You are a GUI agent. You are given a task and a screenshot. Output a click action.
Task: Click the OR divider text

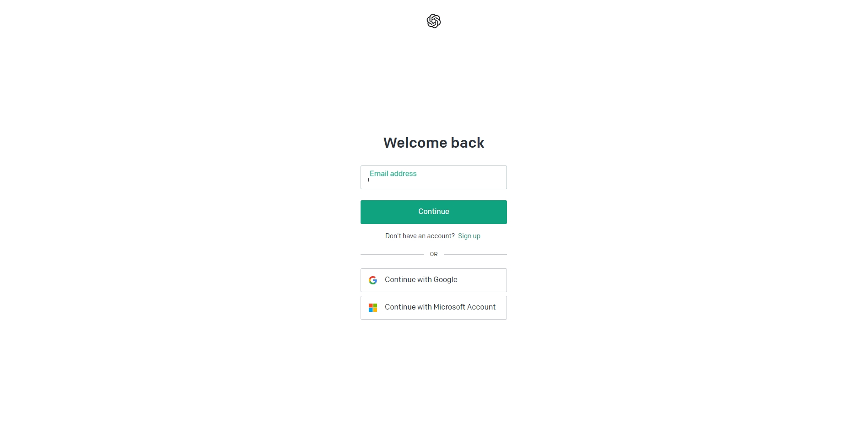coord(434,254)
